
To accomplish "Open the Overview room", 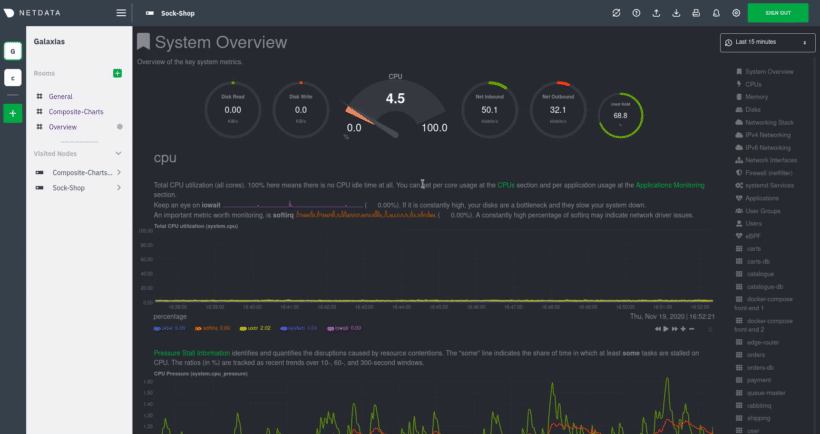I will 63,127.
